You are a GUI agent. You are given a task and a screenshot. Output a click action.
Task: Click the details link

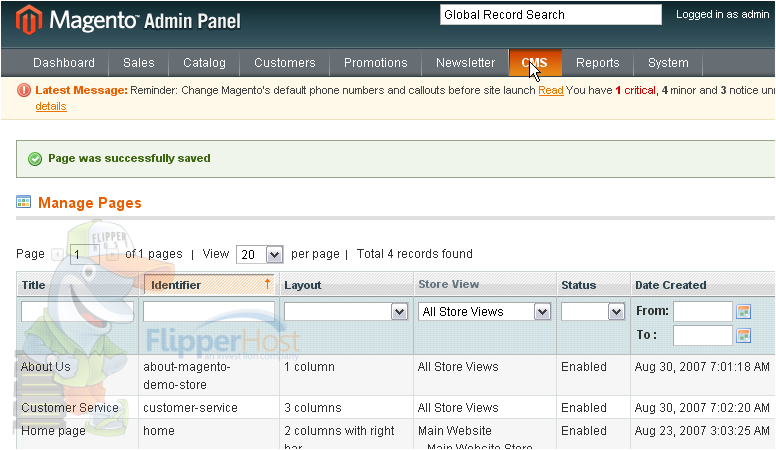(x=50, y=106)
